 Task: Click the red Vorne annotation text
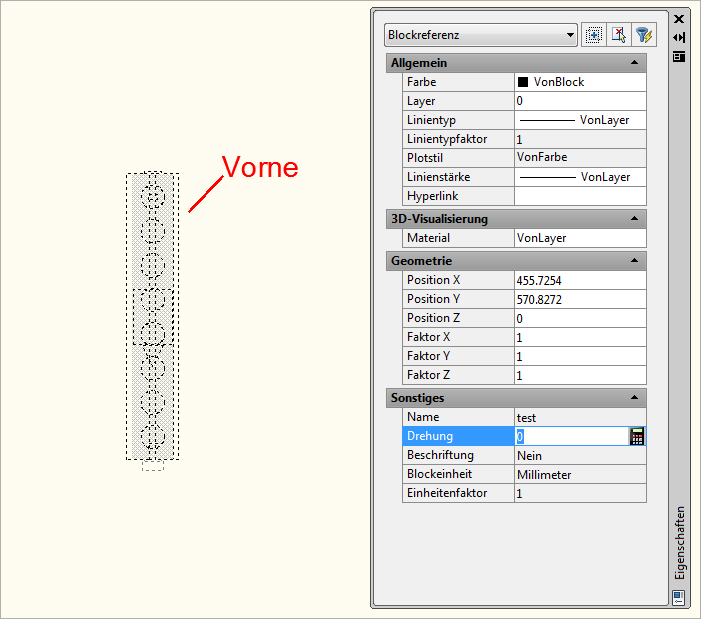[x=260, y=167]
